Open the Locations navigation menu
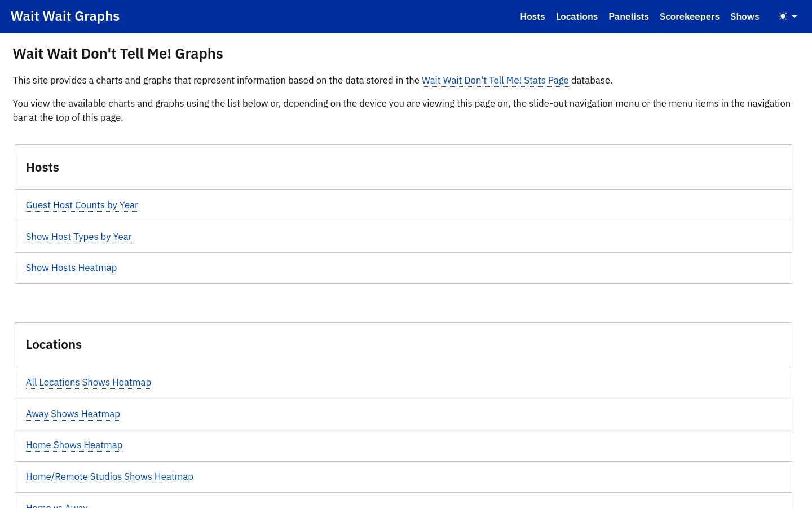 click(x=576, y=16)
